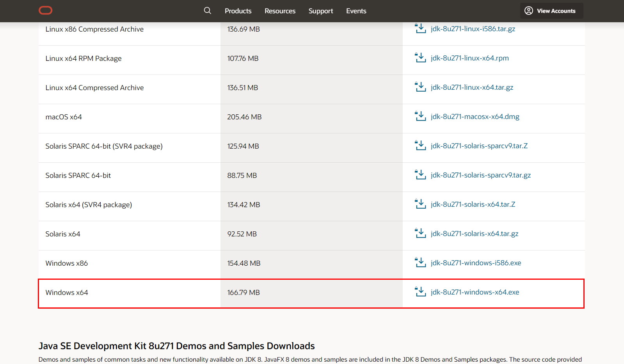Select the Linux x64 Compressed Archive text

tap(94, 88)
